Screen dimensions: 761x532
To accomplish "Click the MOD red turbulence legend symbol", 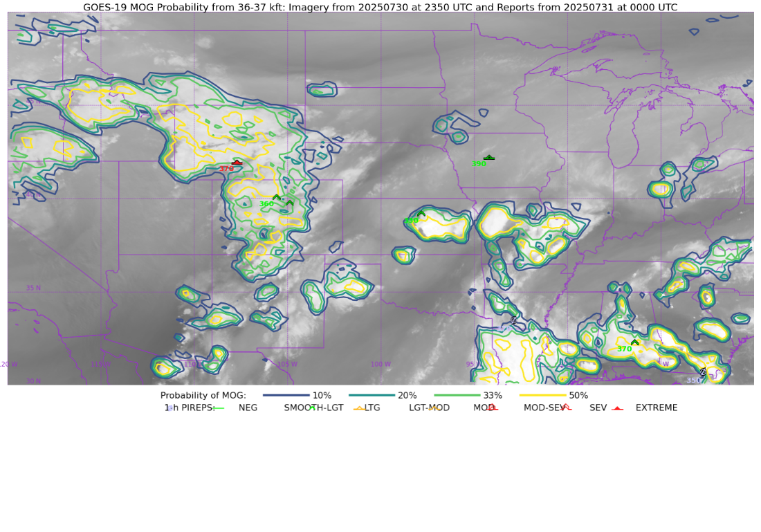I will coord(492,408).
